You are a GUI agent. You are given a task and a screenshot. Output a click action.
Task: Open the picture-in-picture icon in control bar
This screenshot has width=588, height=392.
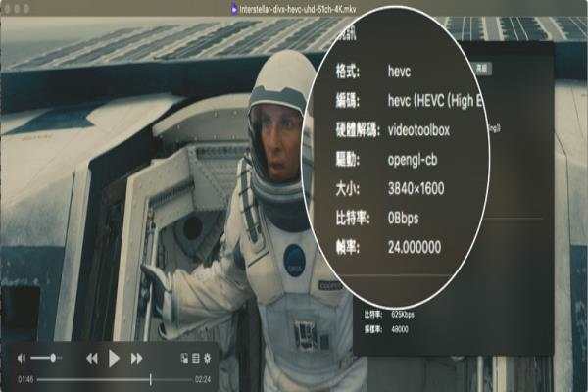coord(184,359)
